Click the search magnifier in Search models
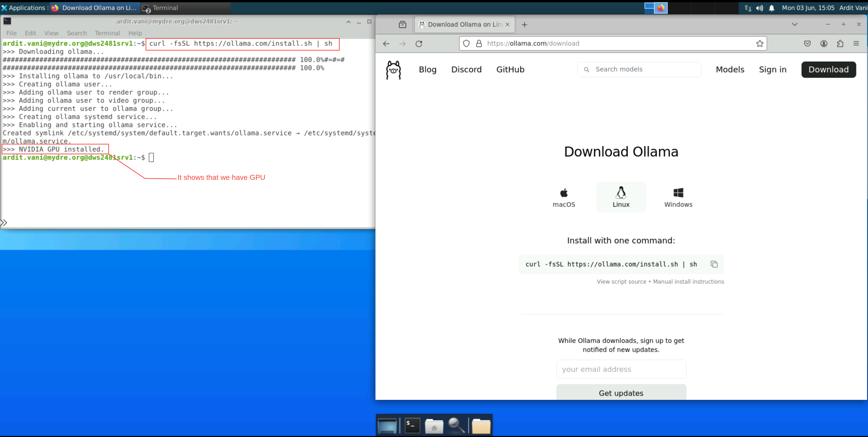The image size is (868, 437). pyautogui.click(x=587, y=69)
